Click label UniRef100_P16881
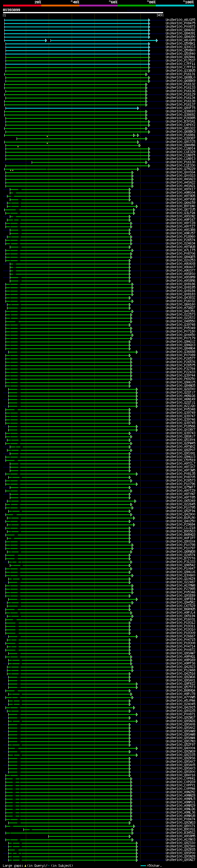 [x=180, y=135]
